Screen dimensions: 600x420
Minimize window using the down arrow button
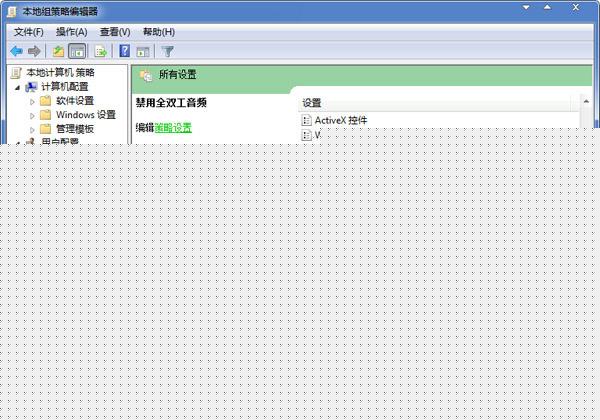coord(527,8)
